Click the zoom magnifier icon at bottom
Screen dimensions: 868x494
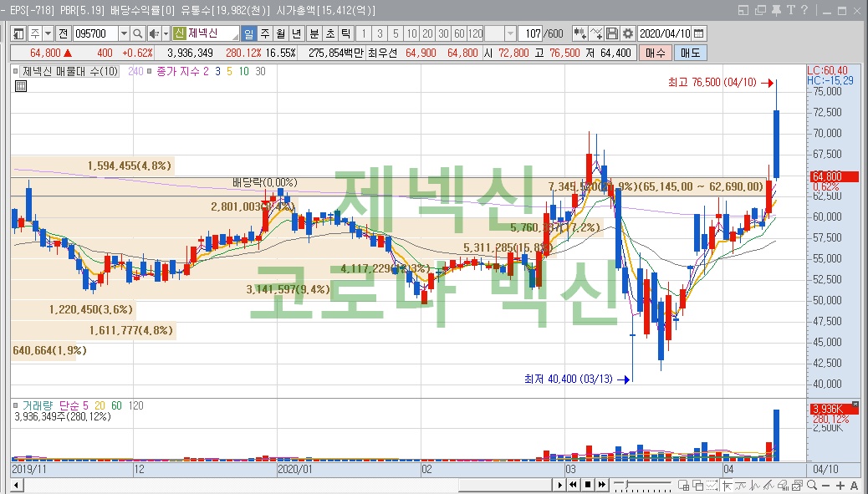[x=812, y=485]
